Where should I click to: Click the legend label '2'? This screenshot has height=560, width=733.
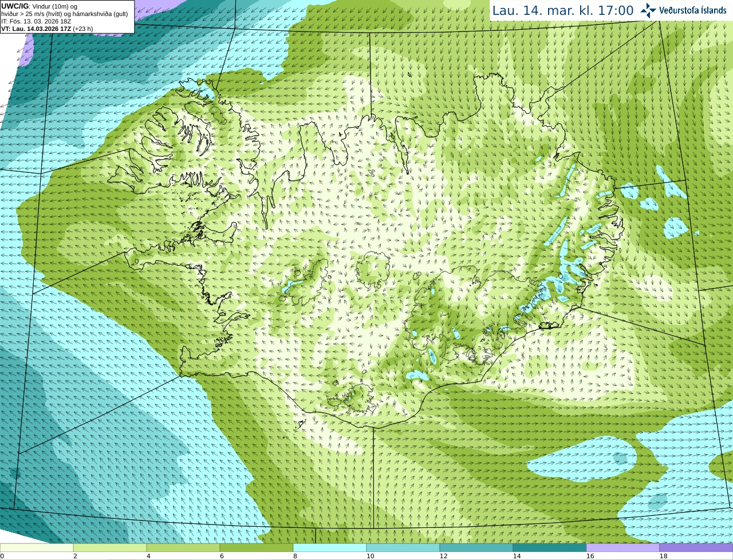click(75, 556)
